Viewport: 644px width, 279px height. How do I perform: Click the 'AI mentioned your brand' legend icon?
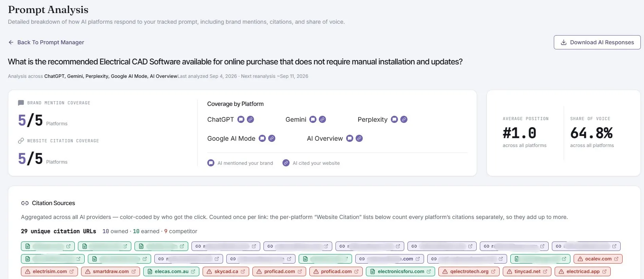(211, 163)
